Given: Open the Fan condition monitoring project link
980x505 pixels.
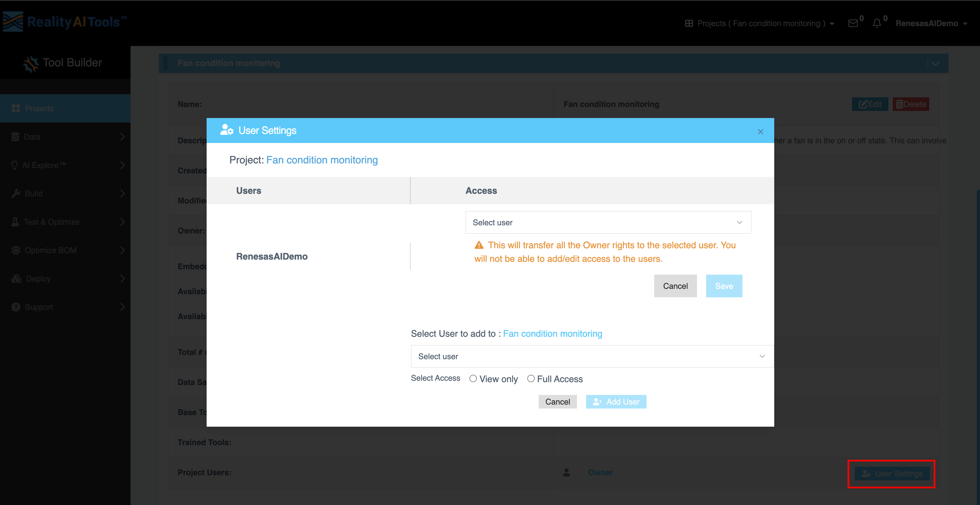Looking at the screenshot, I should tap(322, 160).
